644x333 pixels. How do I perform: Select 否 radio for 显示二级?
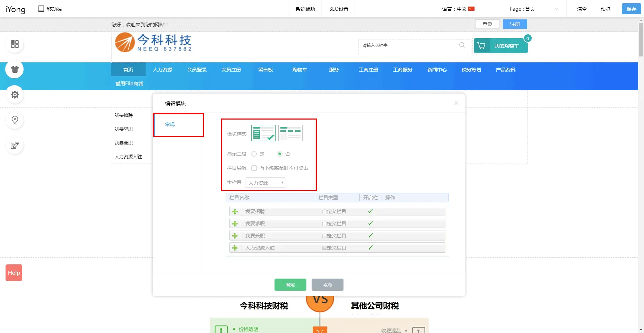click(280, 154)
